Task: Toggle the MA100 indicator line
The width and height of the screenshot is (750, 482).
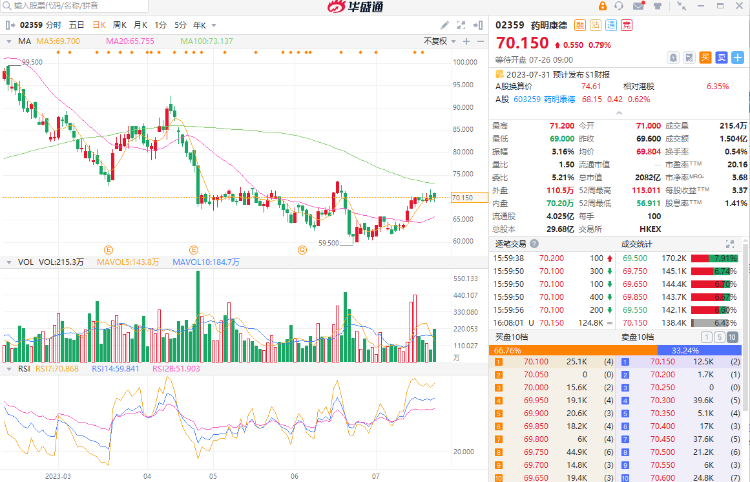Action: pos(207,42)
